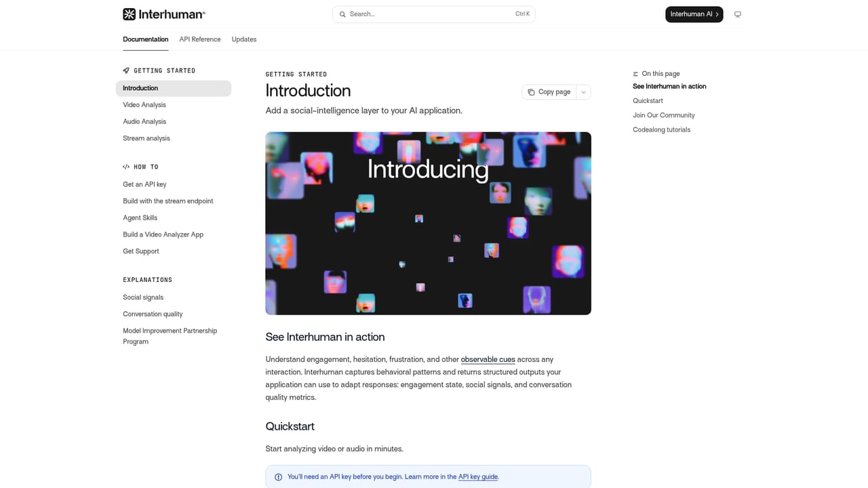Go to Stream analysis in sidebar

pos(146,138)
